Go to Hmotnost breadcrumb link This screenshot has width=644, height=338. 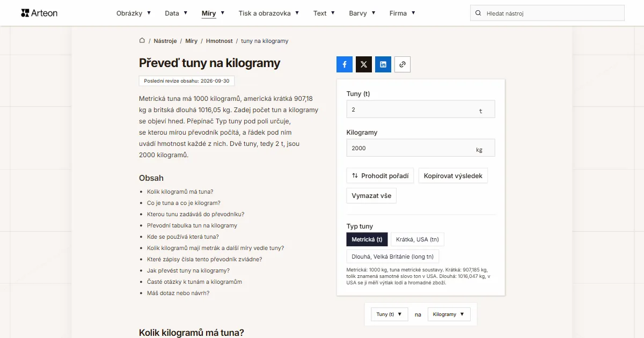click(219, 41)
